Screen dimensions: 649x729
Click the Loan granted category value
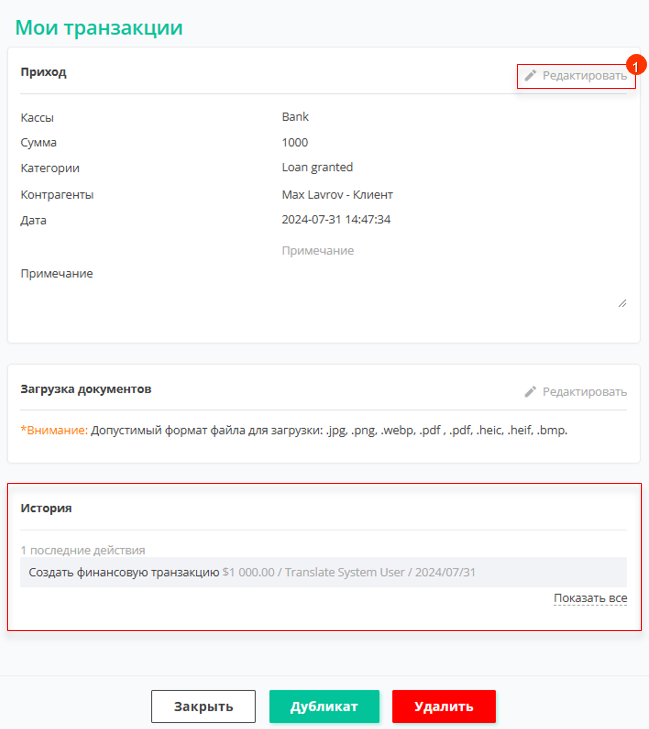[x=317, y=167]
